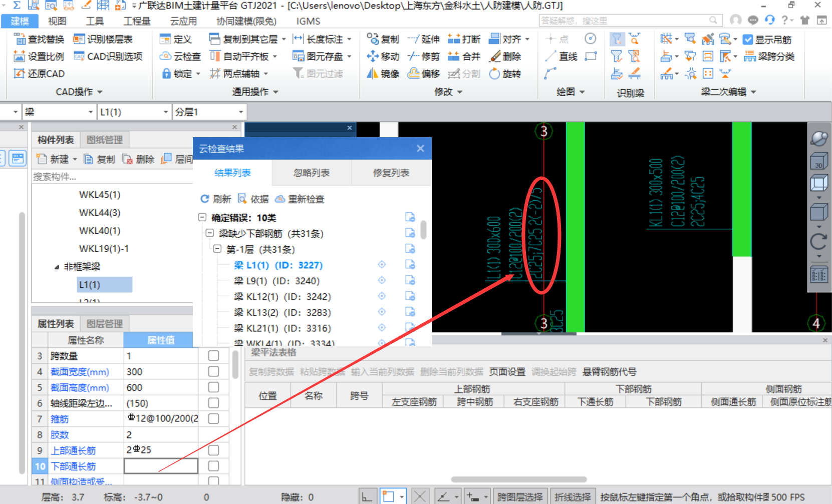Image resolution: width=832 pixels, height=504 pixels.
Task: Select the 镜像 tool
Action: click(x=383, y=74)
